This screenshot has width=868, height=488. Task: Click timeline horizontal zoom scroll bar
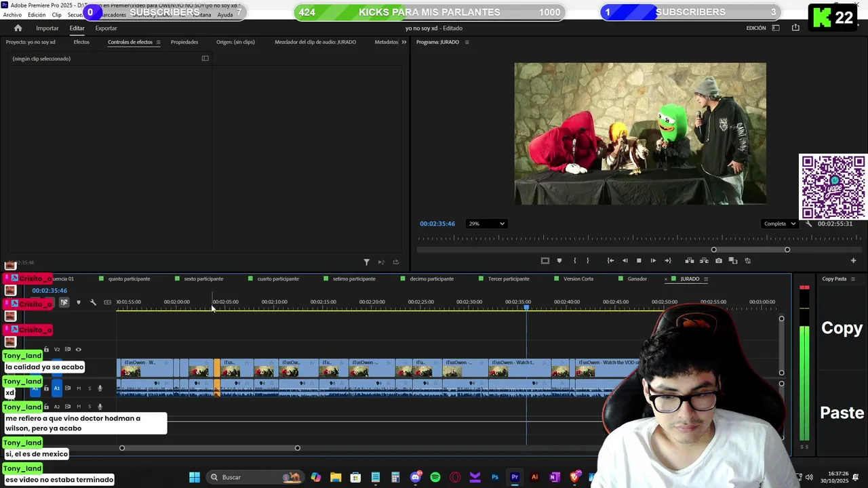210,448
